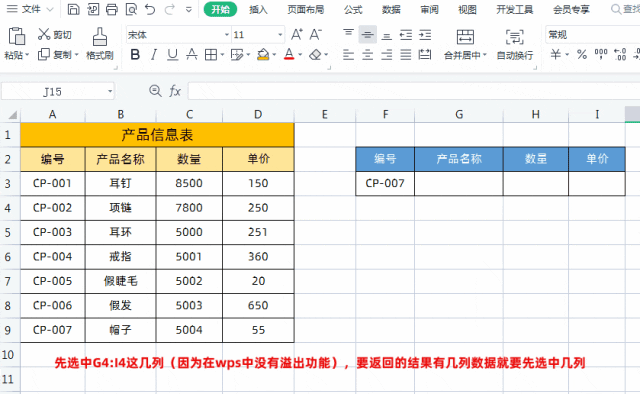Toggle italic formatting
Image resolution: width=640 pixels, height=394 pixels.
coord(154,54)
